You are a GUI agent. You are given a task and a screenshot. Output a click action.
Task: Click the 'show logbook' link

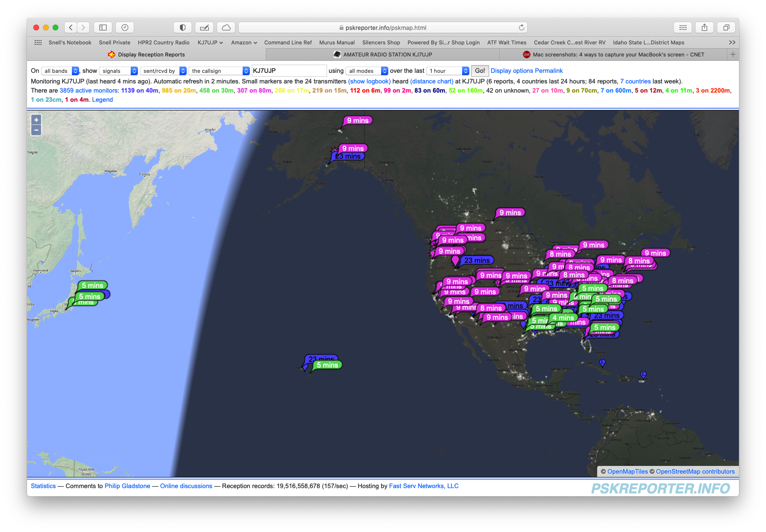pyautogui.click(x=369, y=82)
